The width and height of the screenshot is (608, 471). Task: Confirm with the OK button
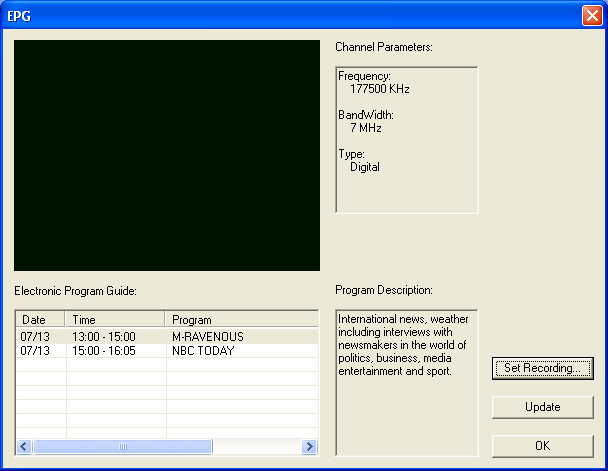[x=542, y=446]
